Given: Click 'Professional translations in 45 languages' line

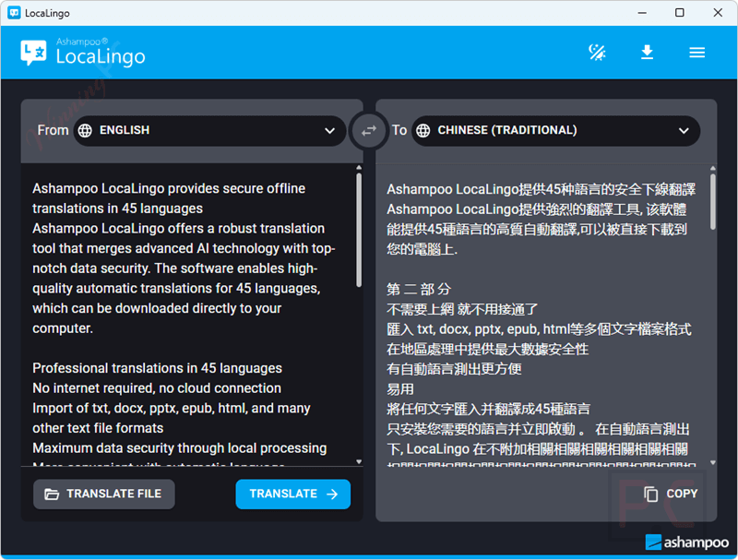Looking at the screenshot, I should [157, 368].
